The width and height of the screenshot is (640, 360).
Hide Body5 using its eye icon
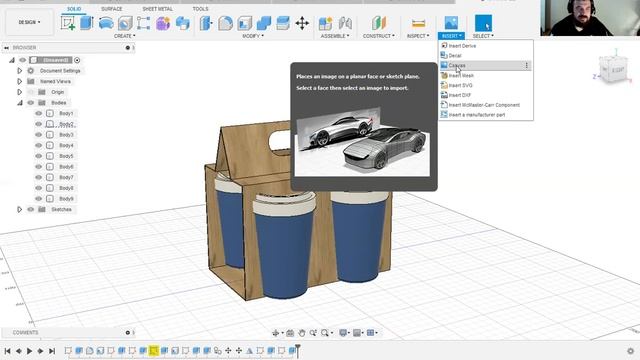[x=39, y=156]
